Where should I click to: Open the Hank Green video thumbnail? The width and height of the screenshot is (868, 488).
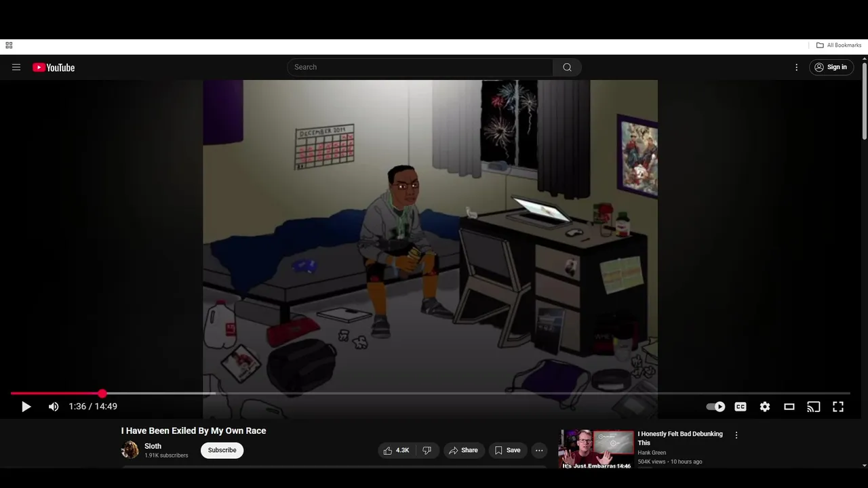(596, 449)
